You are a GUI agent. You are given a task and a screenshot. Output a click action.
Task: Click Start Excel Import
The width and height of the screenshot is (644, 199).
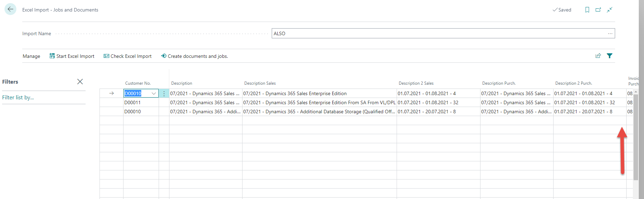[x=72, y=56]
